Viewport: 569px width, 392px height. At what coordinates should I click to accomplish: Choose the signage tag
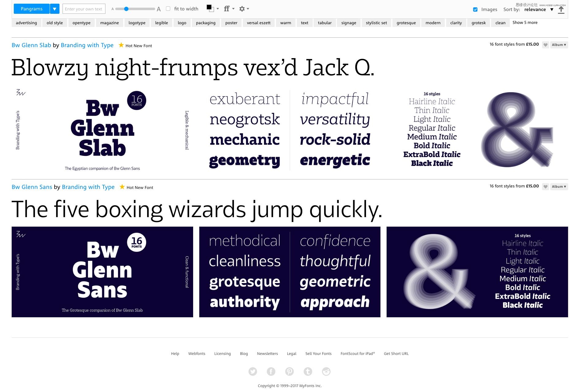click(349, 23)
